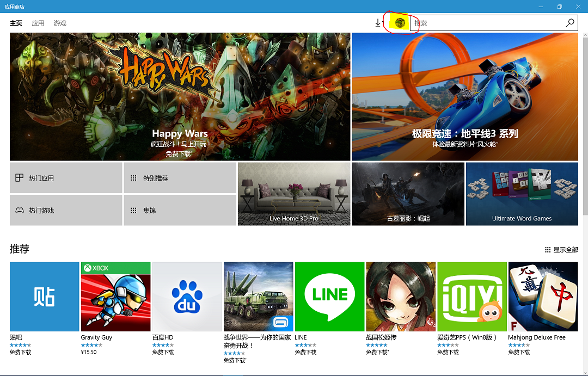Image resolution: width=588 pixels, height=376 pixels.
Task: Click 免费下载 on Happy Wars banner
Action: click(179, 153)
